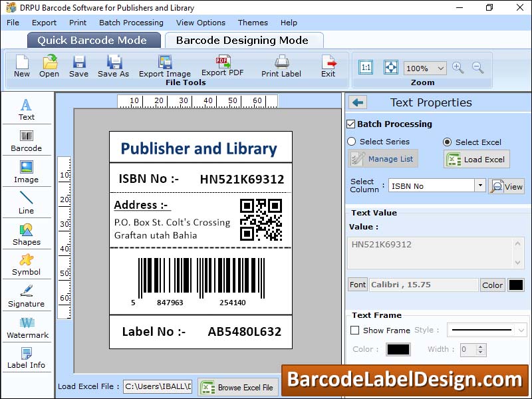532x399 pixels.
Task: Select the Shapes tool
Action: point(27,233)
